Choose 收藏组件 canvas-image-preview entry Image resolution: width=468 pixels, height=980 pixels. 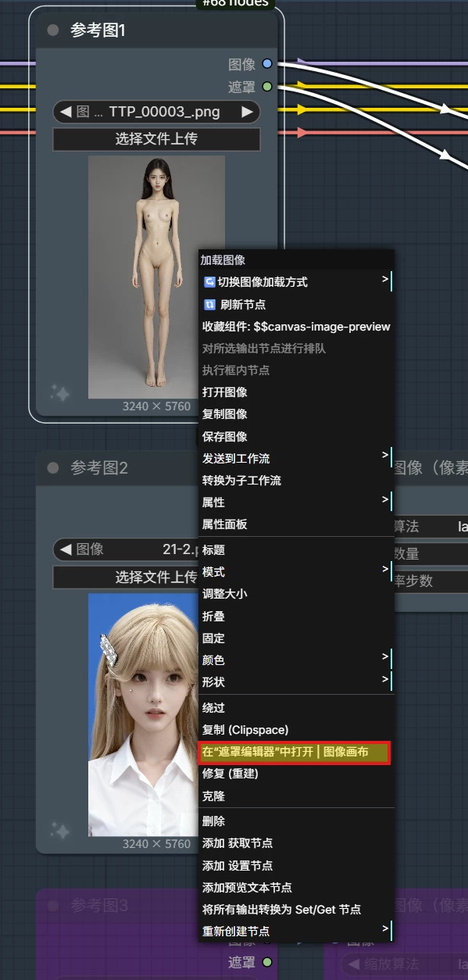295,327
